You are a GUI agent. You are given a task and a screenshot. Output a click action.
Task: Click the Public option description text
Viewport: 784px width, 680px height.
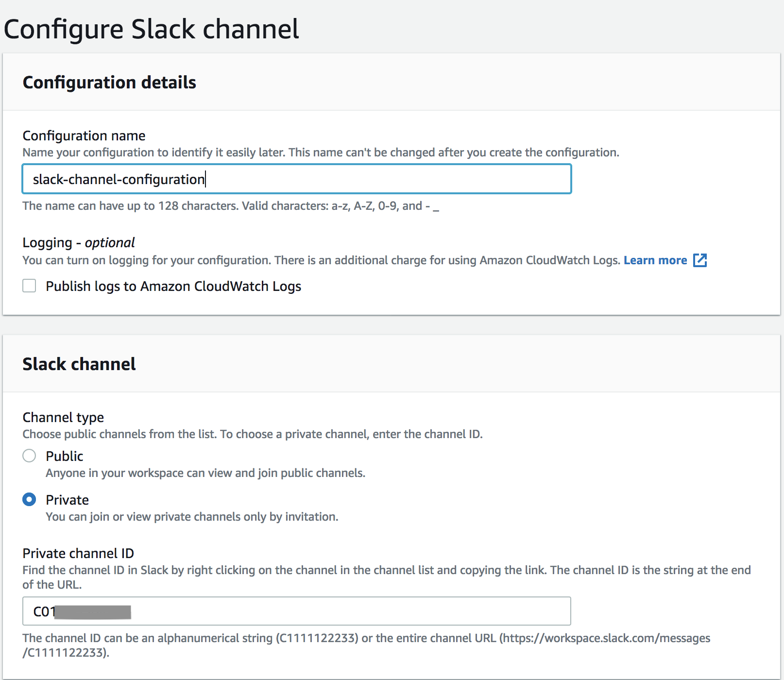point(205,473)
